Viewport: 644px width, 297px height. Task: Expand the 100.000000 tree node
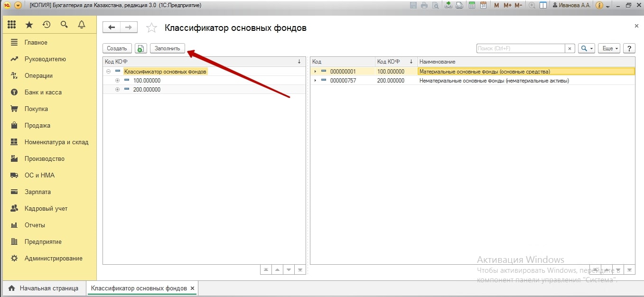click(x=117, y=81)
